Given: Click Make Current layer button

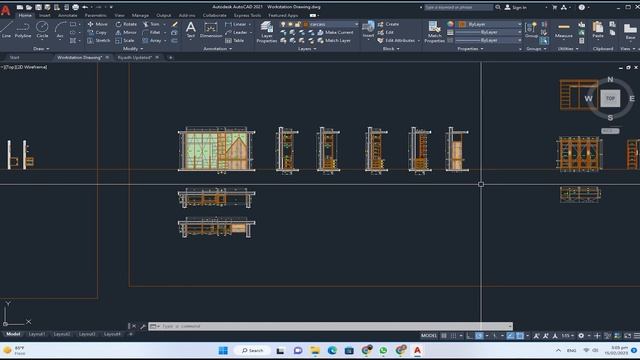Looking at the screenshot, I should (x=335, y=32).
